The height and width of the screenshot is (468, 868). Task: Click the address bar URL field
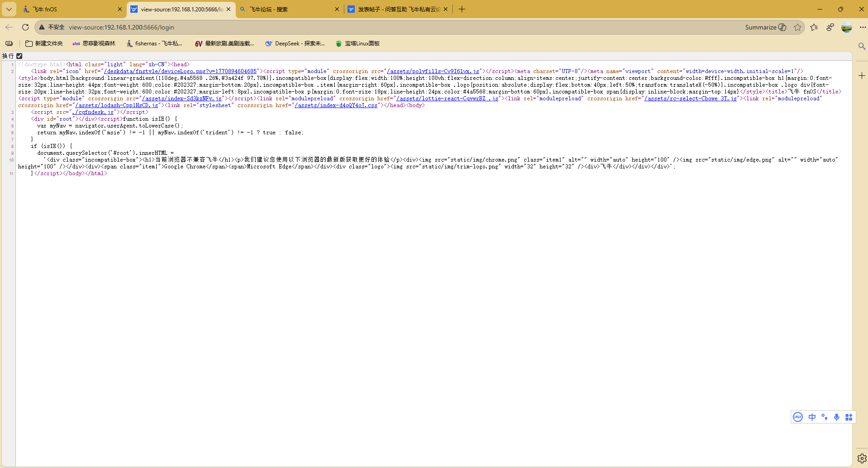[x=363, y=27]
